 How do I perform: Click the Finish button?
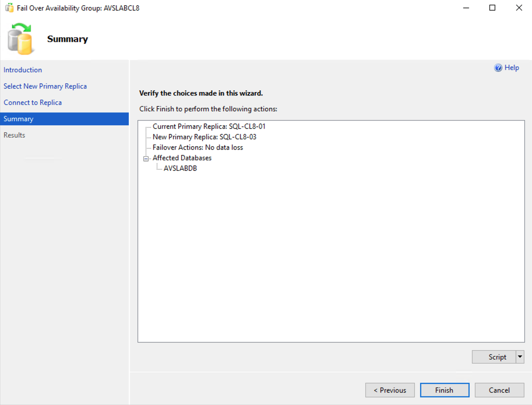[x=445, y=390]
